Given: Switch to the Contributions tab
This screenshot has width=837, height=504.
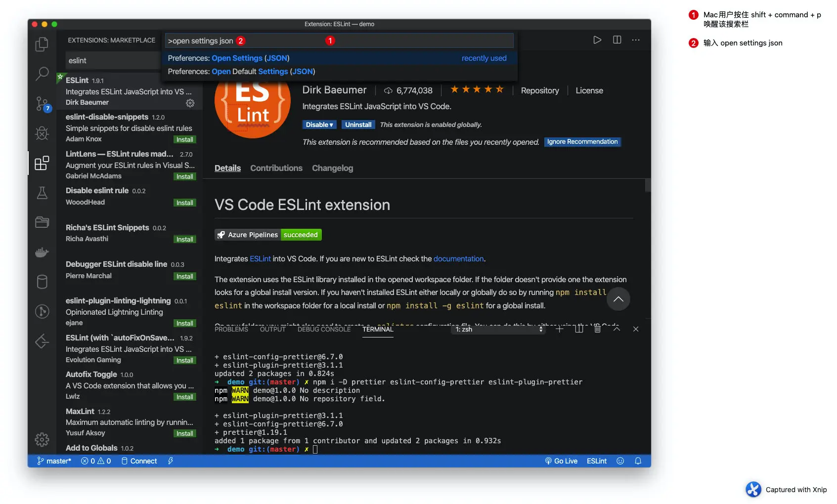Looking at the screenshot, I should pos(276,168).
